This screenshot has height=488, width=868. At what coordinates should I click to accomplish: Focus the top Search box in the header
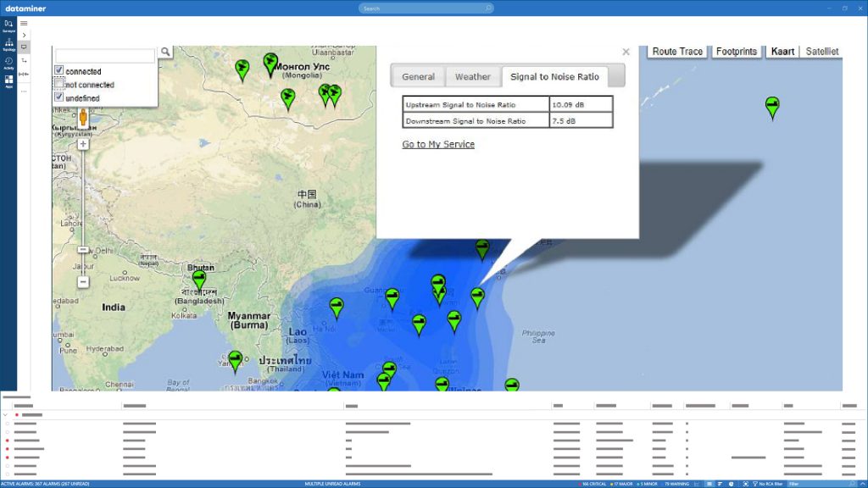tap(426, 8)
